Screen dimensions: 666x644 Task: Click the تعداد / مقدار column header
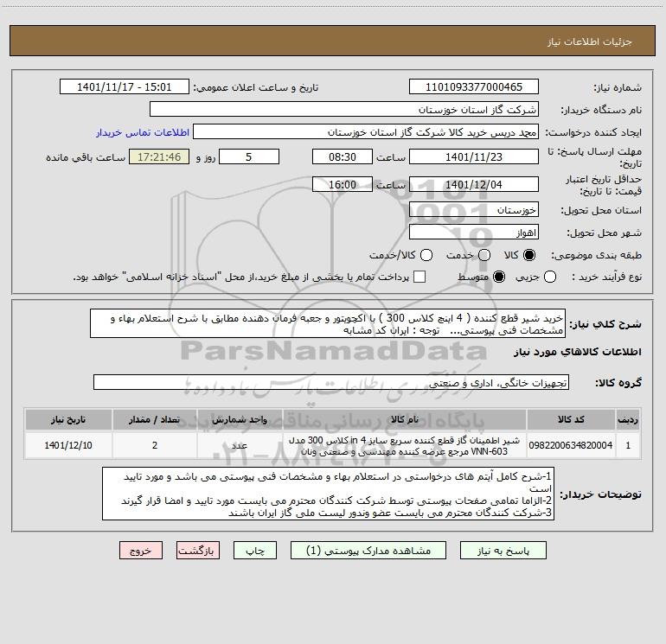coord(155,419)
